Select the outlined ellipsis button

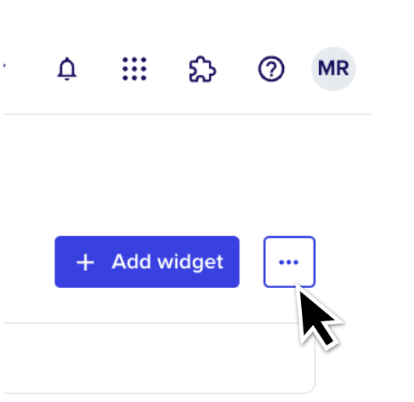click(x=289, y=262)
